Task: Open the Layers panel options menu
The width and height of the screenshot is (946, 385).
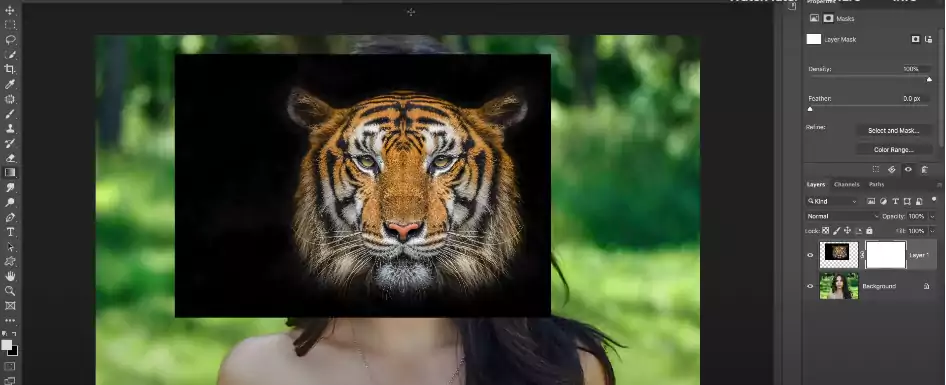Action: point(939,185)
